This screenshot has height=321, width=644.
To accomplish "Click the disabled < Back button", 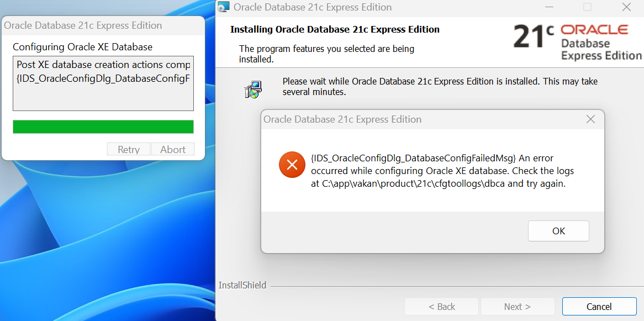I will coord(441,307).
